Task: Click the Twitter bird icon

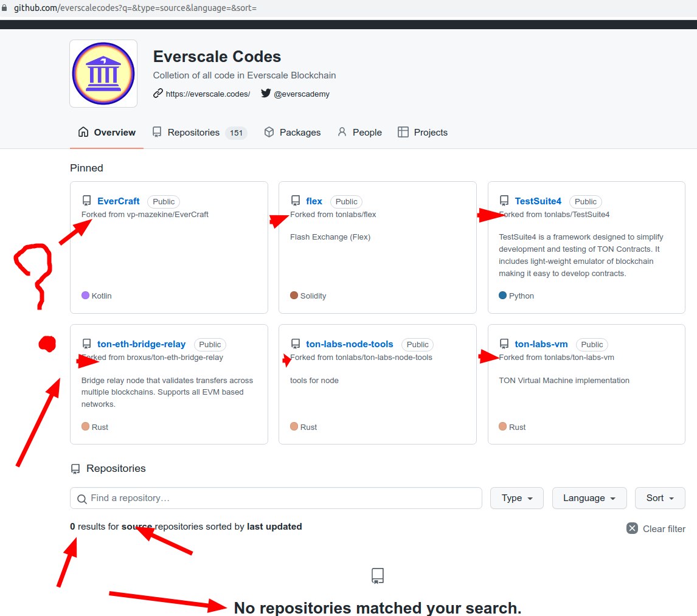Action: tap(266, 93)
